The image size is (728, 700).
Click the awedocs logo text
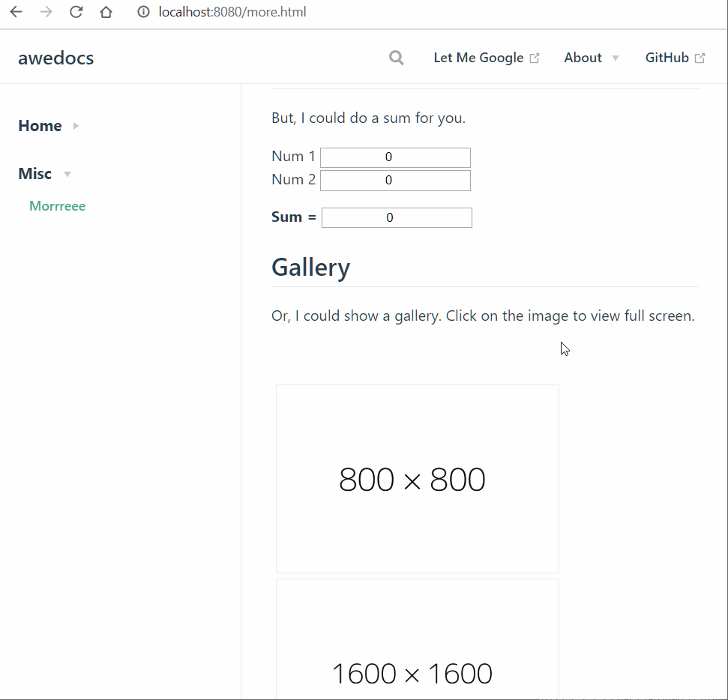pos(55,57)
